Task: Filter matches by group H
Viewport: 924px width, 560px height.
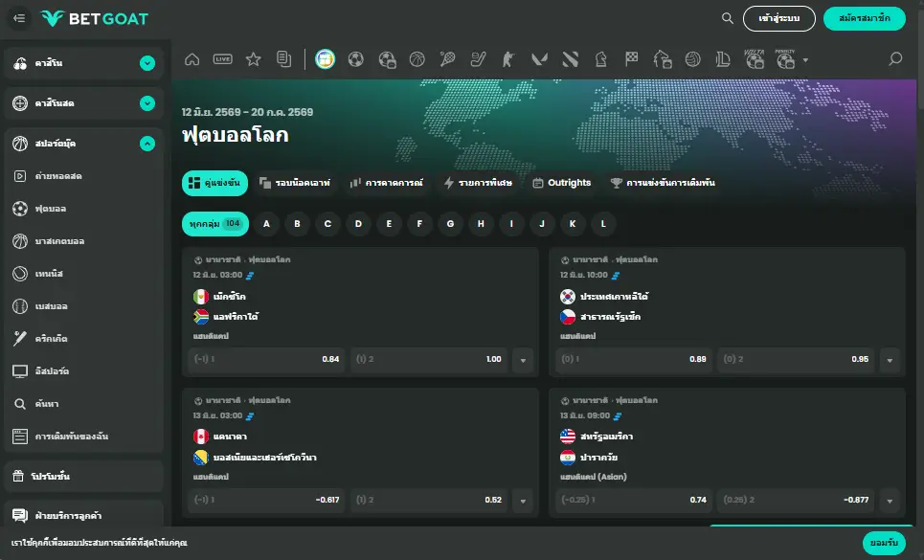Action: click(x=481, y=224)
